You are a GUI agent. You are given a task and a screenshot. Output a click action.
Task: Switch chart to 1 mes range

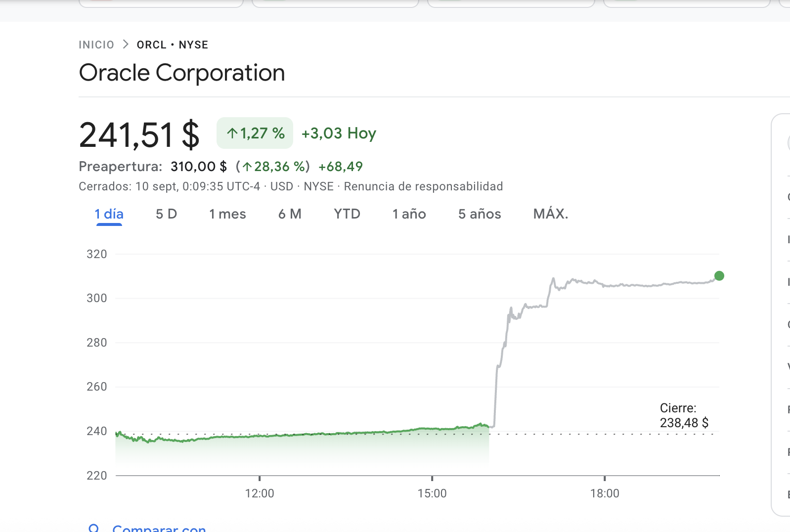pos(227,214)
